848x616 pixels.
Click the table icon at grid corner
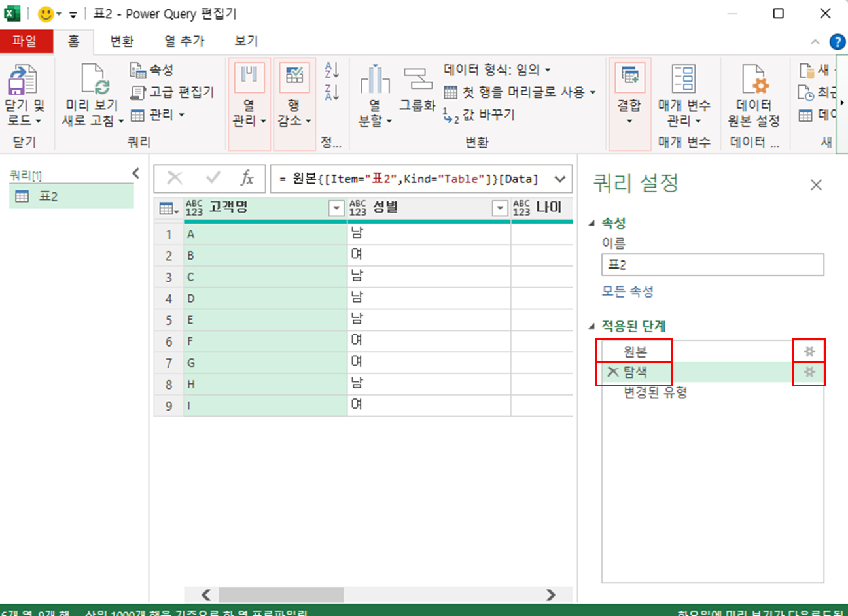pos(168,209)
